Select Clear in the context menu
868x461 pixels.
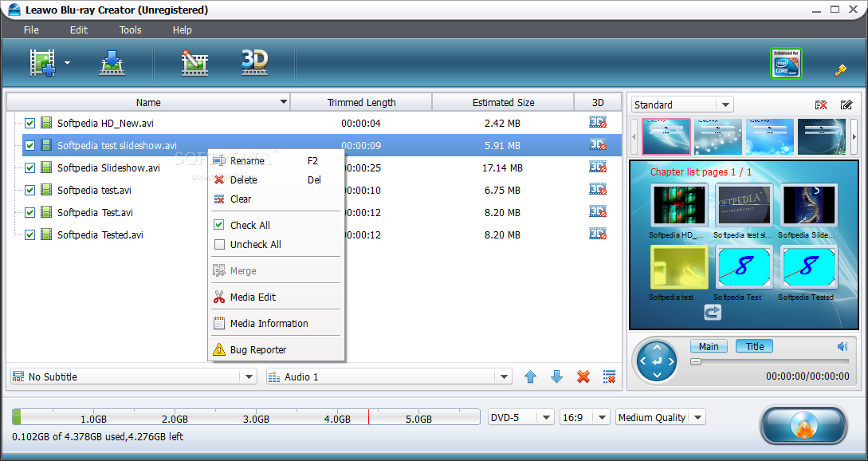click(x=276, y=199)
